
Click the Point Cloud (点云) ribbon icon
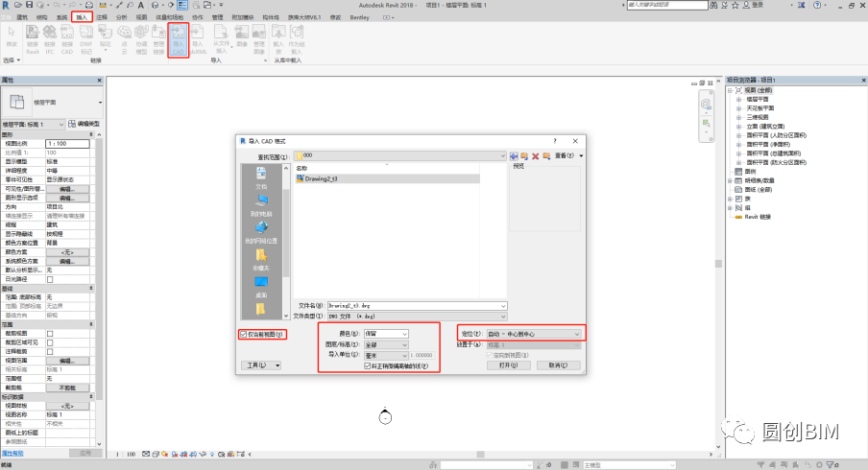click(x=124, y=39)
